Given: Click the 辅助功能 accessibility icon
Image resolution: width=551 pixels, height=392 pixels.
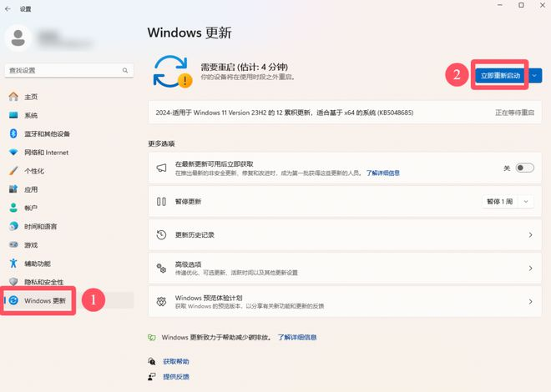Looking at the screenshot, I should pyautogui.click(x=13, y=264).
